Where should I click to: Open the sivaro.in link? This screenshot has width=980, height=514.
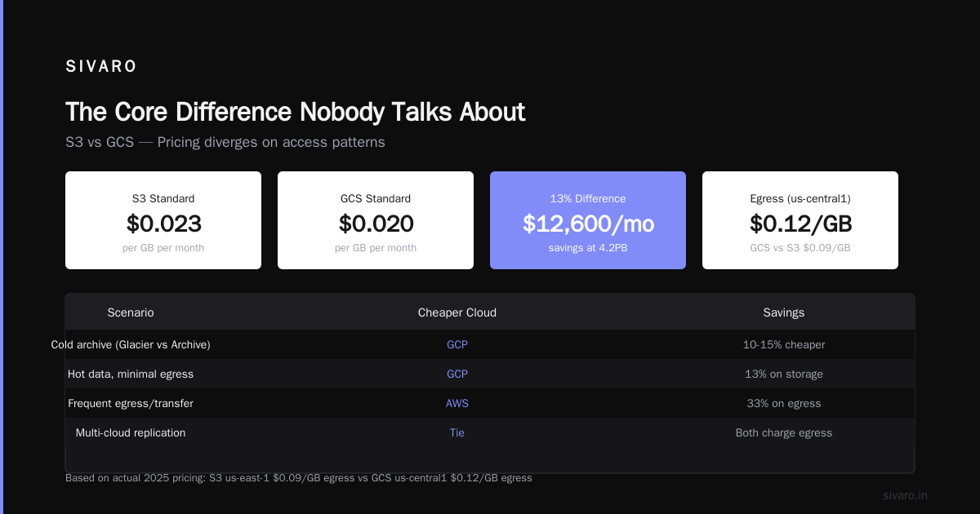click(906, 495)
